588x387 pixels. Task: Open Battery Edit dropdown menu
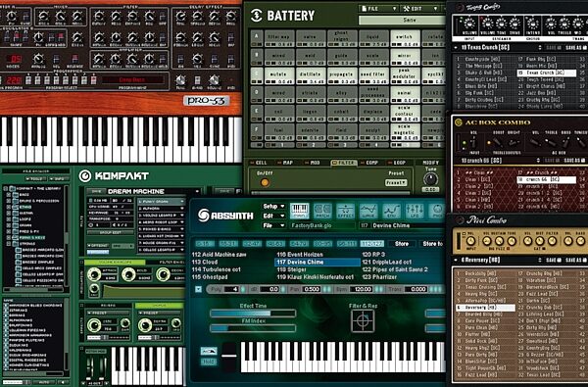420,8
